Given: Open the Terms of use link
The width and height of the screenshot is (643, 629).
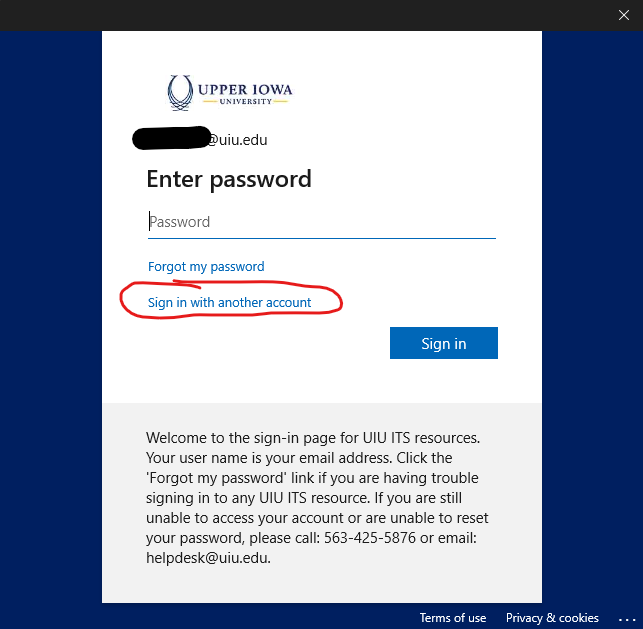Looking at the screenshot, I should 453,618.
